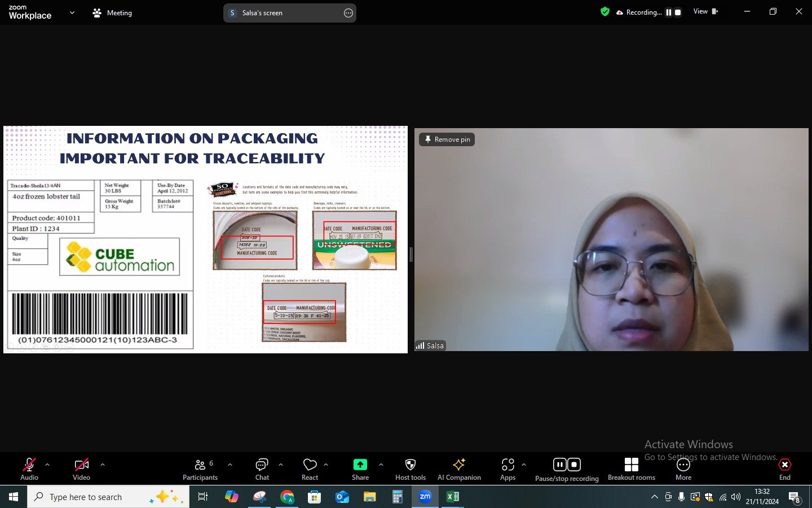Screen dimensions: 812x508
Task: Minimize the Zoom meeting window
Action: [x=747, y=11]
